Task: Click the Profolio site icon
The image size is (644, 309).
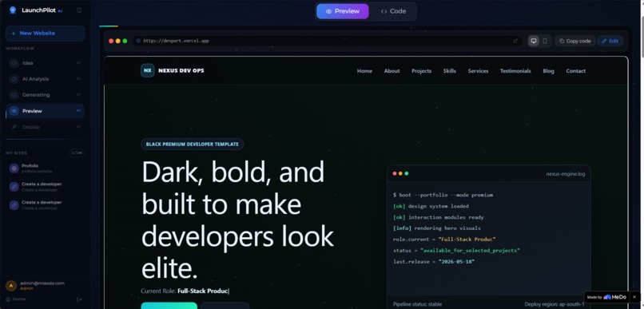Action: 14,168
